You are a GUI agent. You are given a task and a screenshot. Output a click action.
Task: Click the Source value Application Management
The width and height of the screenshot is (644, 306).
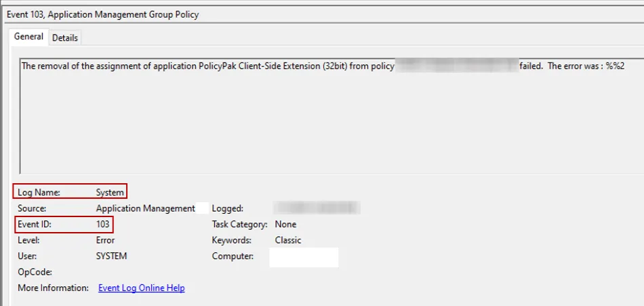145,208
